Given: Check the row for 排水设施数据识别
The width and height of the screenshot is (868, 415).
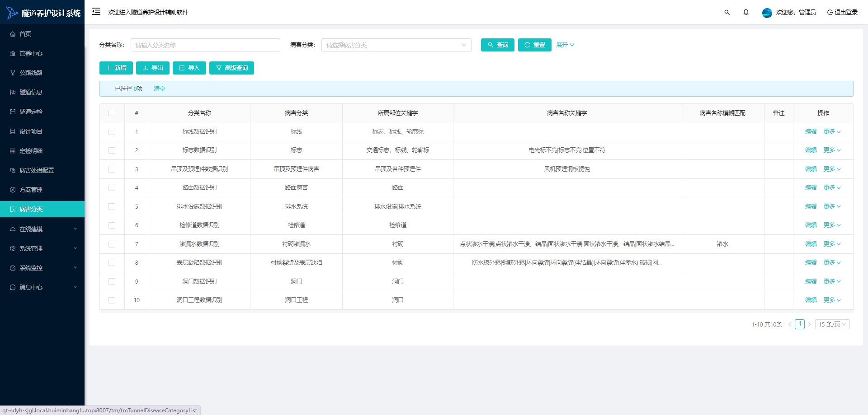Looking at the screenshot, I should (x=112, y=206).
